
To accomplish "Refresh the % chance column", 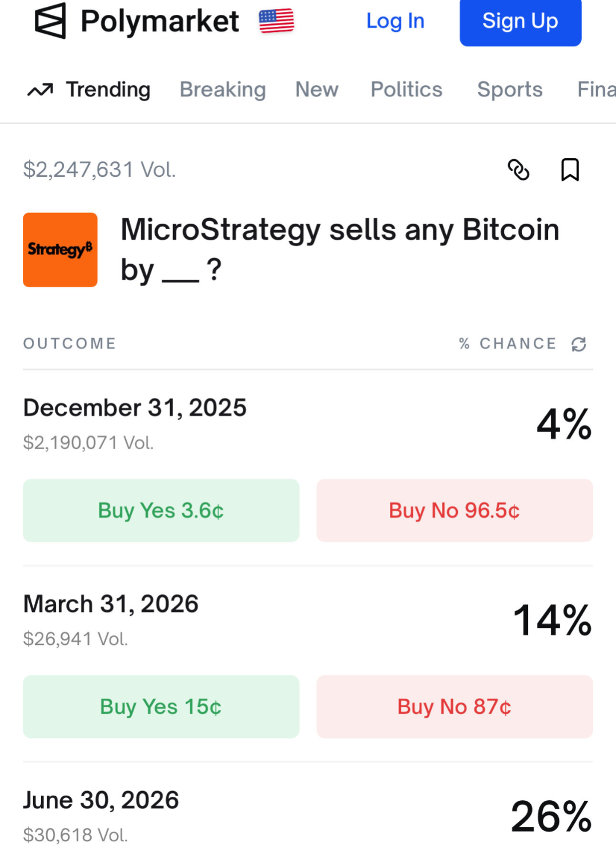I will pyautogui.click(x=579, y=344).
